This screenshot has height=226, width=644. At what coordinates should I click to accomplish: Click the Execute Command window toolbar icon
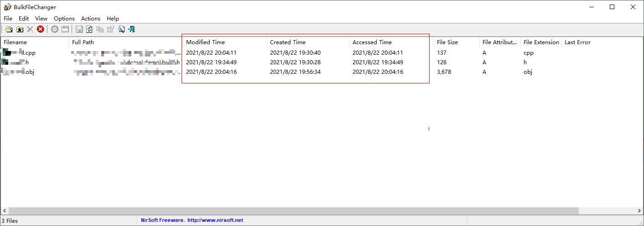[x=65, y=30]
